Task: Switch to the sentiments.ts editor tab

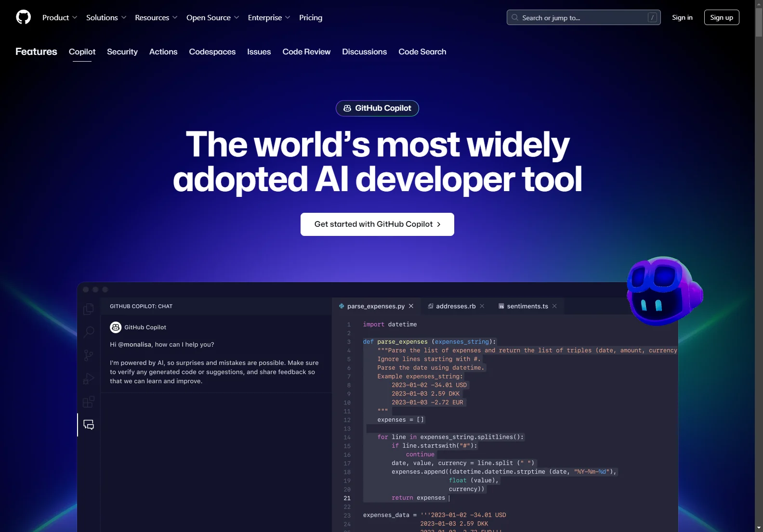Action: (x=527, y=306)
